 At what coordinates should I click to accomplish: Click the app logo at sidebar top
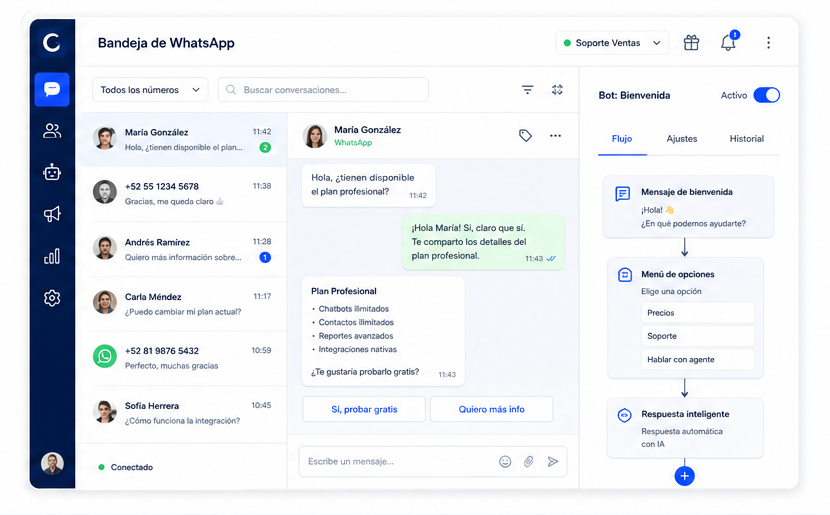click(x=52, y=42)
